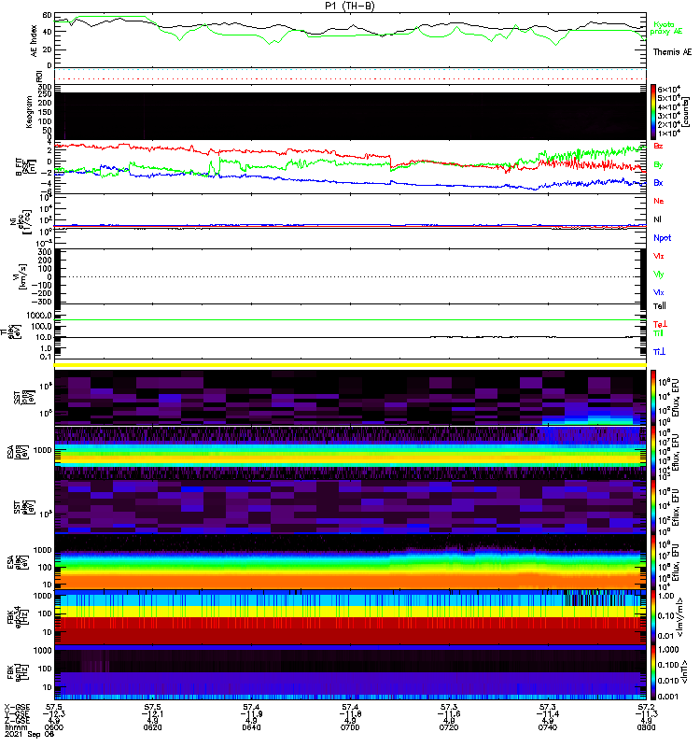The width and height of the screenshot is (700, 747).
Task: Select the red Bz legend label
Action: coord(658,146)
